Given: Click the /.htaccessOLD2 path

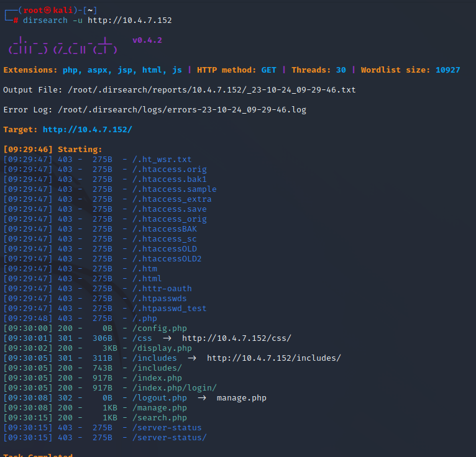Looking at the screenshot, I should click(167, 259).
